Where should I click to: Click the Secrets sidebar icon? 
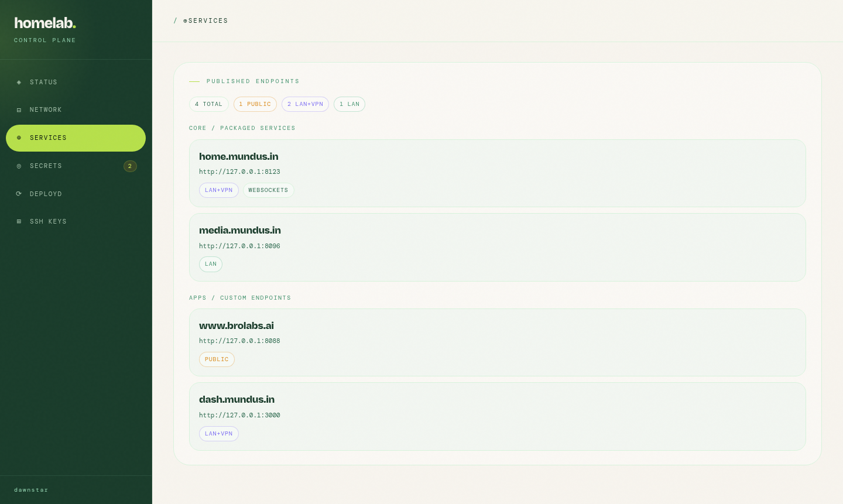19,166
